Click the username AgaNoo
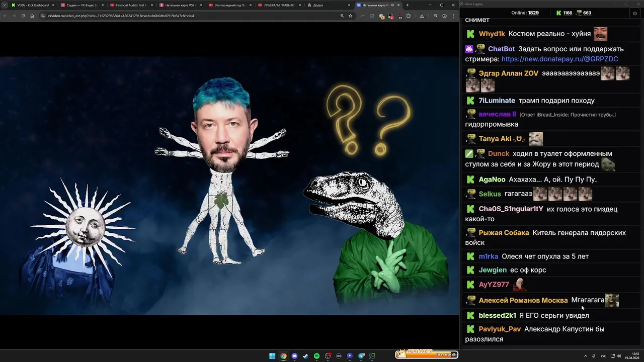The width and height of the screenshot is (644, 362). tap(492, 179)
